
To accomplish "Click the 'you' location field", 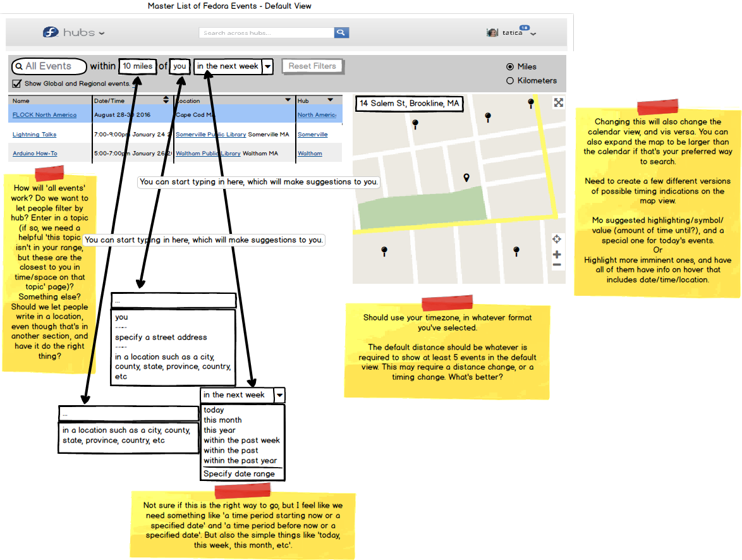I will (x=180, y=66).
